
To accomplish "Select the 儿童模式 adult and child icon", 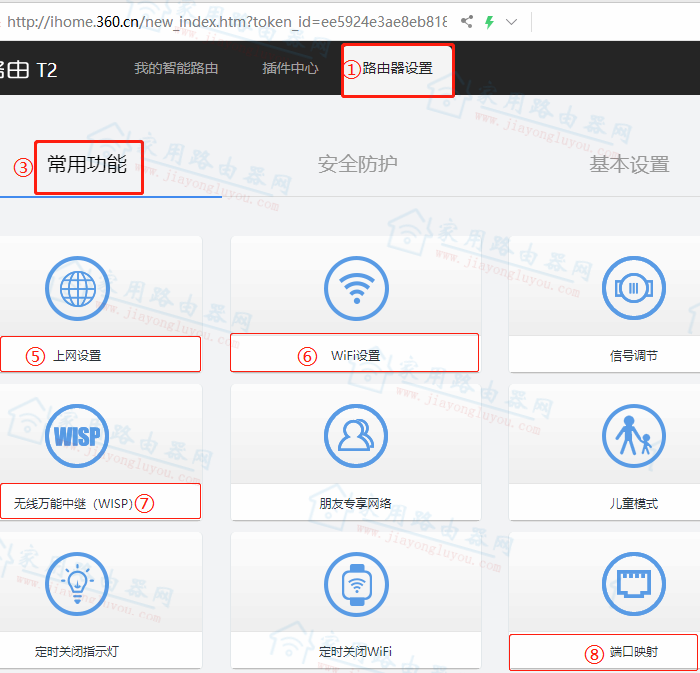I will click(633, 436).
